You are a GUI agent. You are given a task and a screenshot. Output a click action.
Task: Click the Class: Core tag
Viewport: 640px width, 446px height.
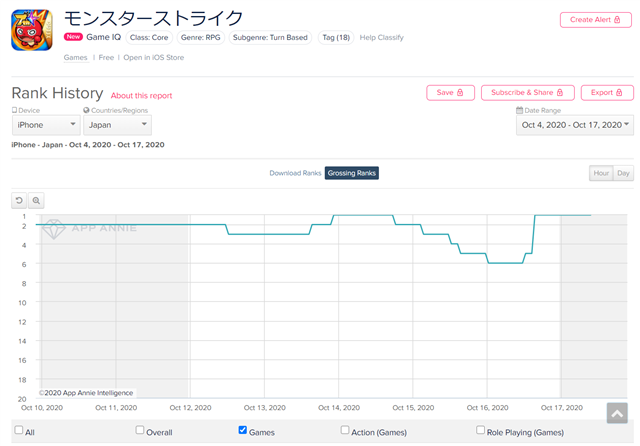[149, 38]
